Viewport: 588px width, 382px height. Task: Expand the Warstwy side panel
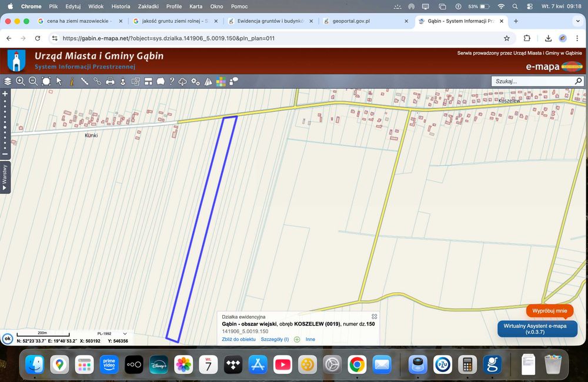(x=5, y=177)
